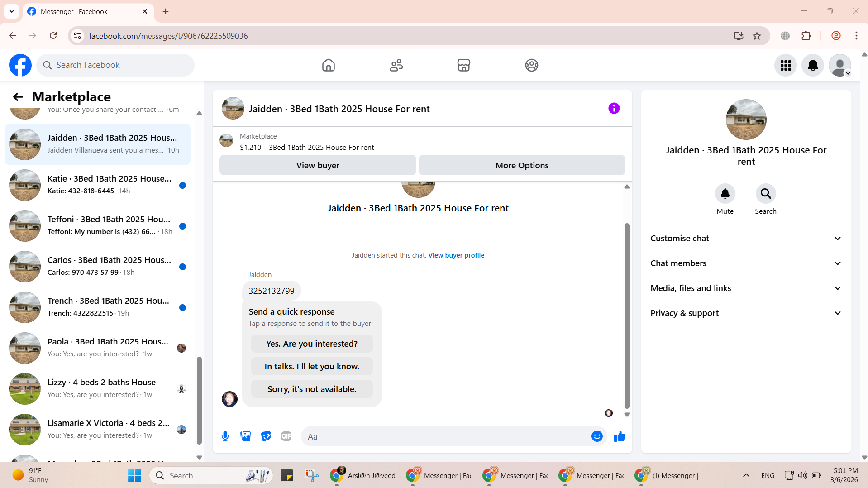This screenshot has height=488, width=868.
Task: Attach a photo with the image icon
Action: 245,436
